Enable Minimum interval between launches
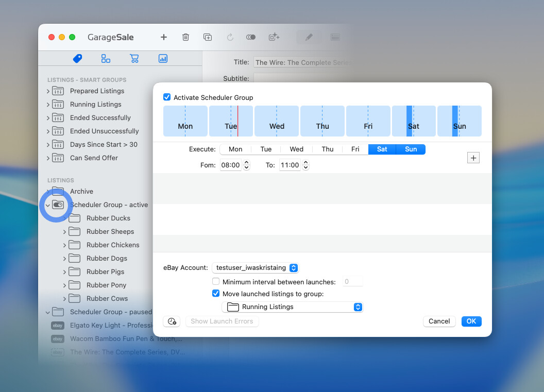 click(x=216, y=282)
